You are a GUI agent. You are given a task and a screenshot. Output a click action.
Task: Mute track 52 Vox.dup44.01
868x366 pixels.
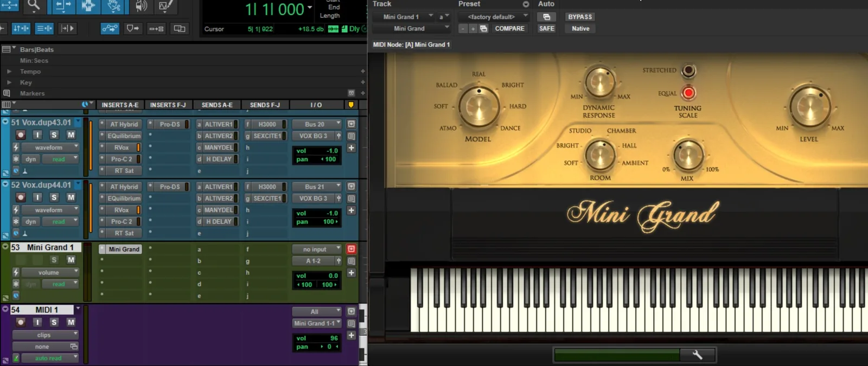point(71,197)
